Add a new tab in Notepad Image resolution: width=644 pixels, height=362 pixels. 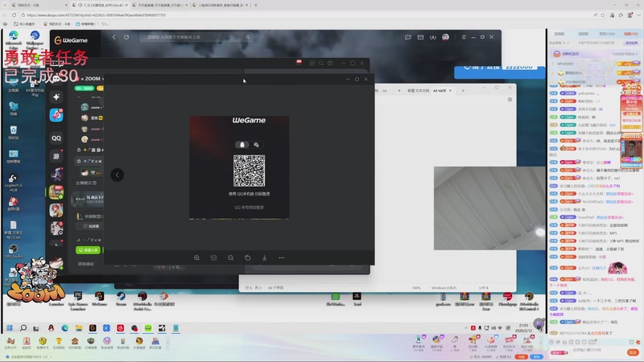[x=463, y=91]
